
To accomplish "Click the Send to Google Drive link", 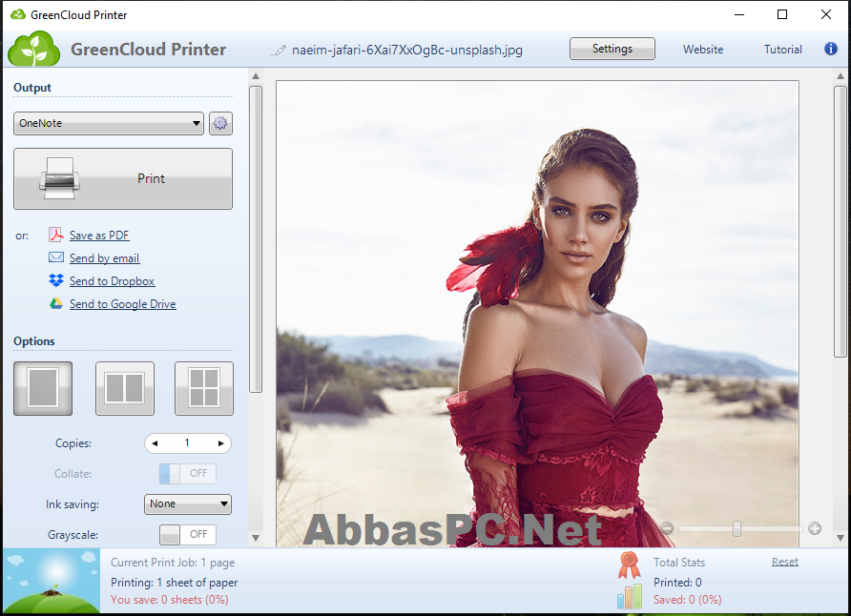I will pyautogui.click(x=123, y=304).
